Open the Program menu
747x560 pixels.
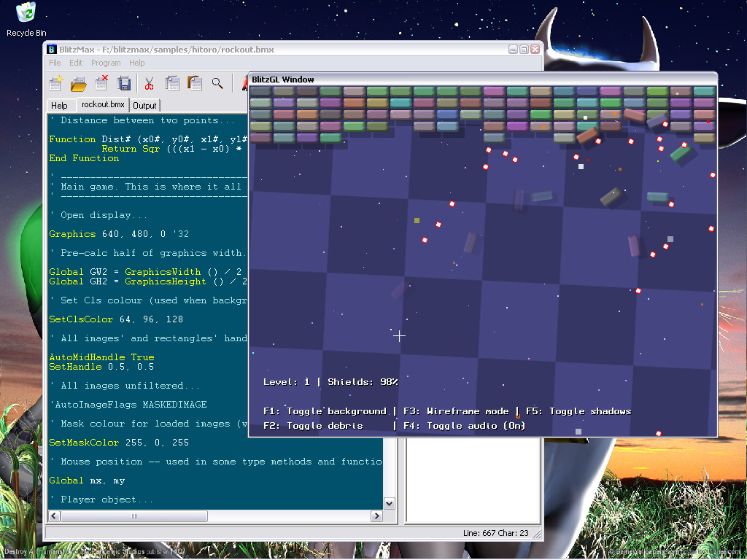(106, 63)
